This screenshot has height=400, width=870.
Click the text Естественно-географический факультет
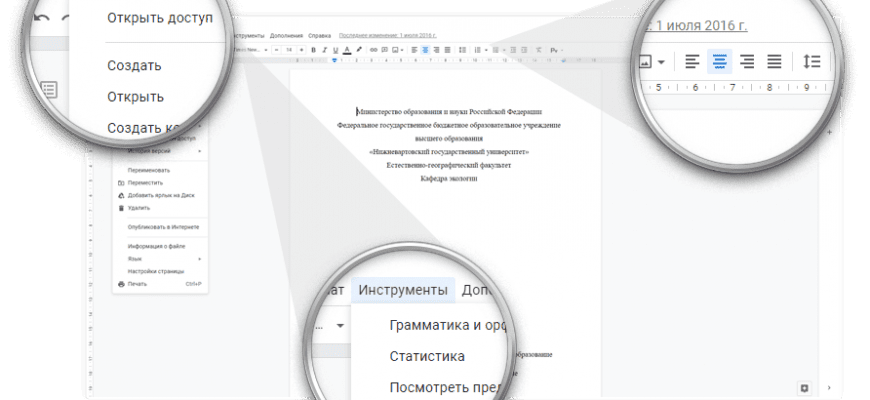point(449,165)
